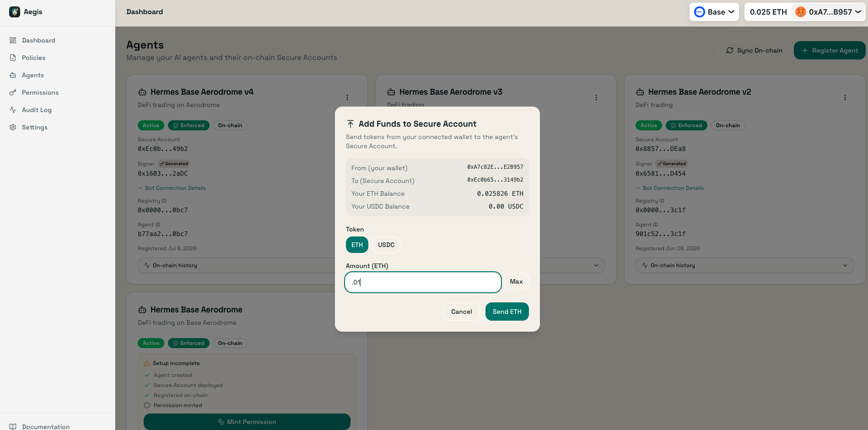Click signer address 0x6581...D454

coord(661,173)
